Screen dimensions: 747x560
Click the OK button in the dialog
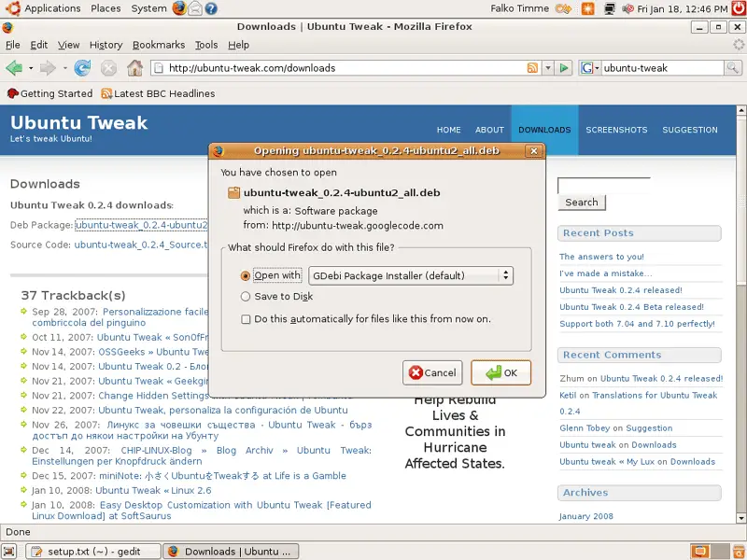tap(500, 372)
